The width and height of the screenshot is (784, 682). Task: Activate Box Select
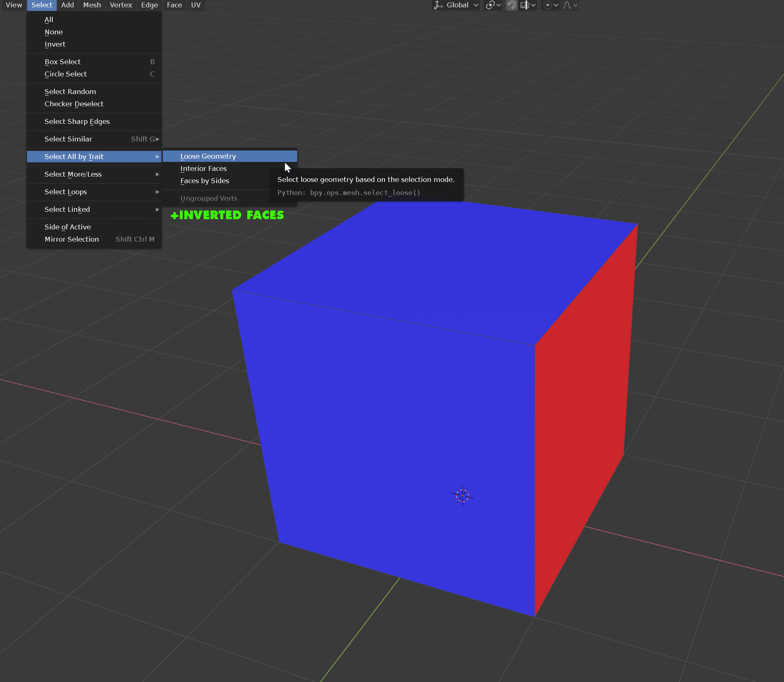(x=94, y=62)
